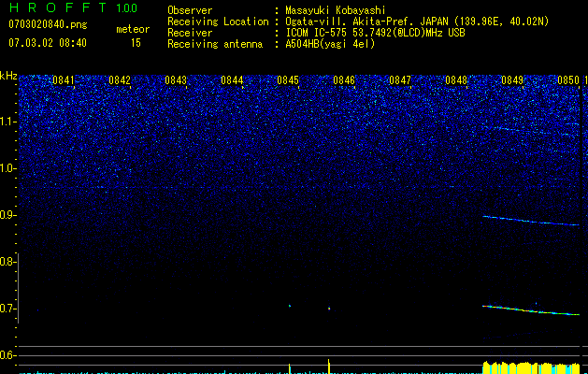Click the Receiver label
This screenshot has height=374, width=588.
pos(190,33)
